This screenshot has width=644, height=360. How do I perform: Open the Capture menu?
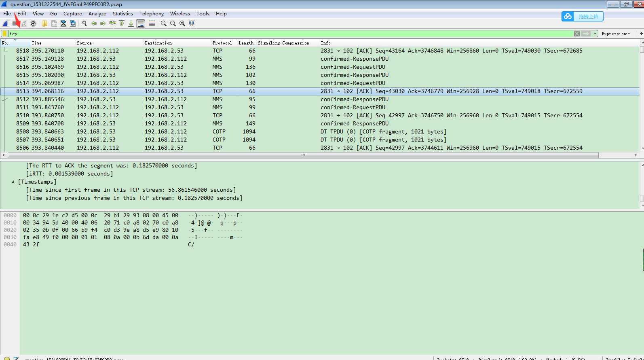point(73,14)
